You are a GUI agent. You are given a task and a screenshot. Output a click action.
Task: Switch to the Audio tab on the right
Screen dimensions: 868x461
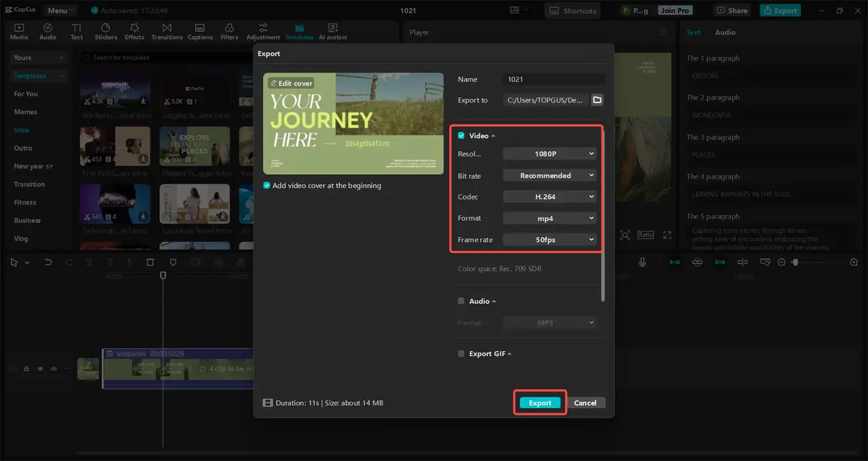725,32
